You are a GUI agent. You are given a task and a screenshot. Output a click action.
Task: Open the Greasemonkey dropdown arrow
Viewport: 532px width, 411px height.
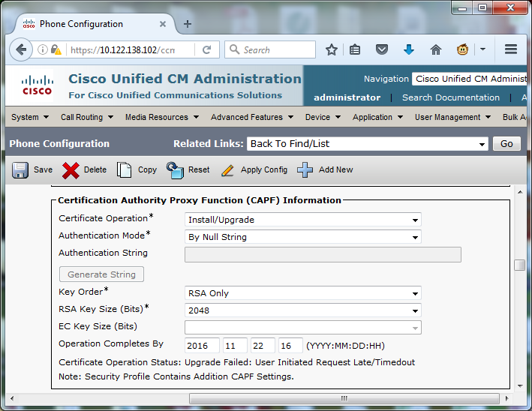[482, 49]
